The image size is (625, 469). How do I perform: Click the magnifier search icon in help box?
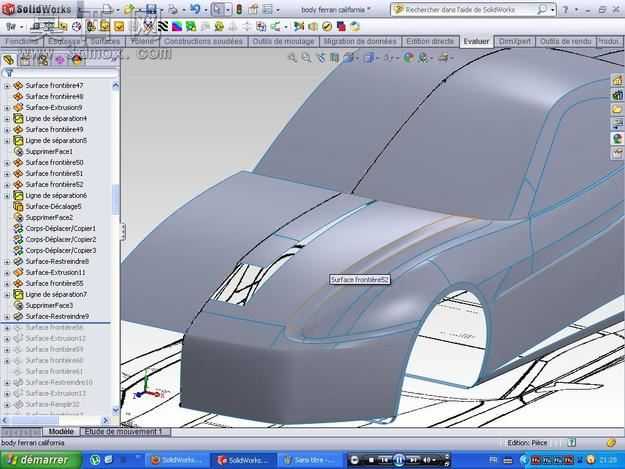coord(541,10)
